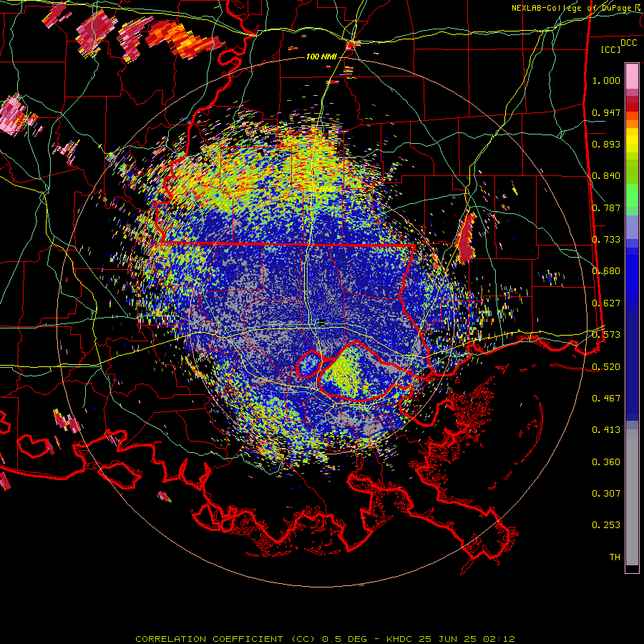Click the KHDC station identifier text
Image resolution: width=644 pixels, height=644 pixels.
click(401, 639)
